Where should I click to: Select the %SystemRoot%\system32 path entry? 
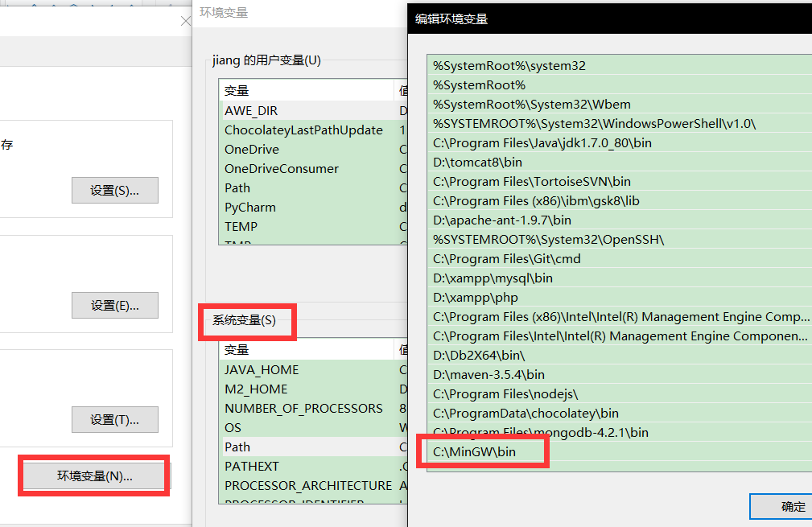tap(620, 66)
